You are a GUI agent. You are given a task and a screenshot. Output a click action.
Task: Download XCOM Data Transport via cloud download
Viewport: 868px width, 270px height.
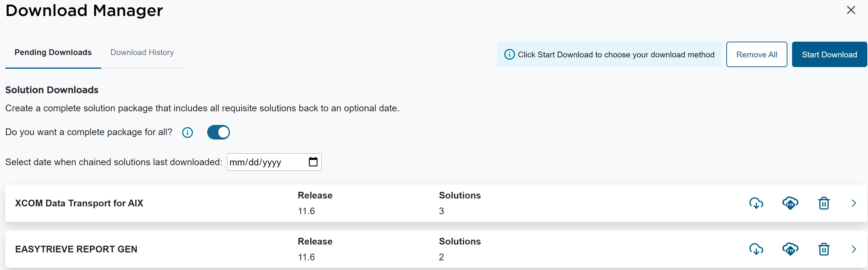point(756,203)
